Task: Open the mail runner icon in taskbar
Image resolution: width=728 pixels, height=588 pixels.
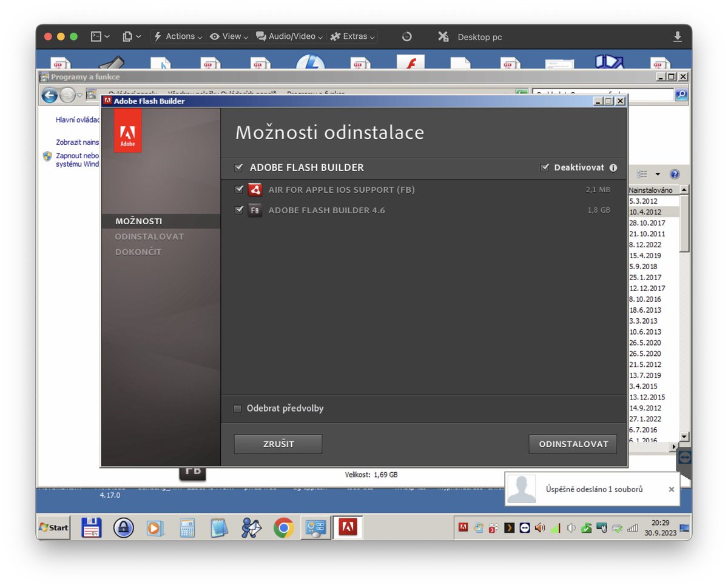Action: click(251, 528)
